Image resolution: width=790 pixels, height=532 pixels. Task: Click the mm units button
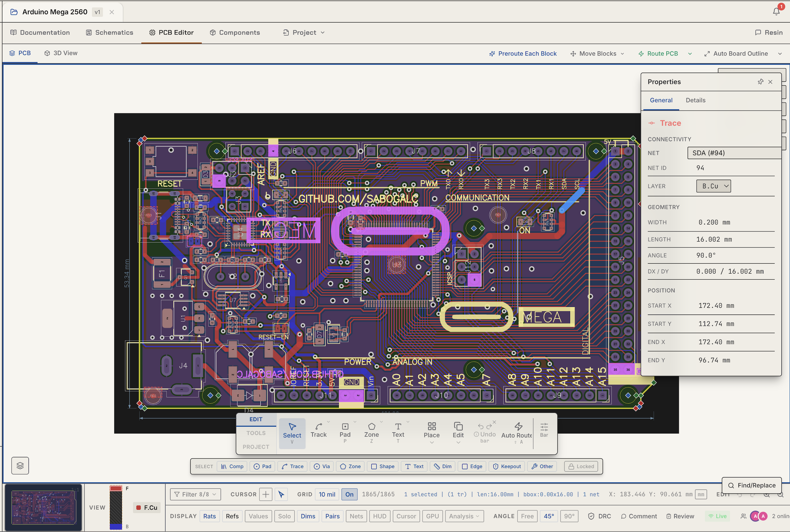click(701, 494)
